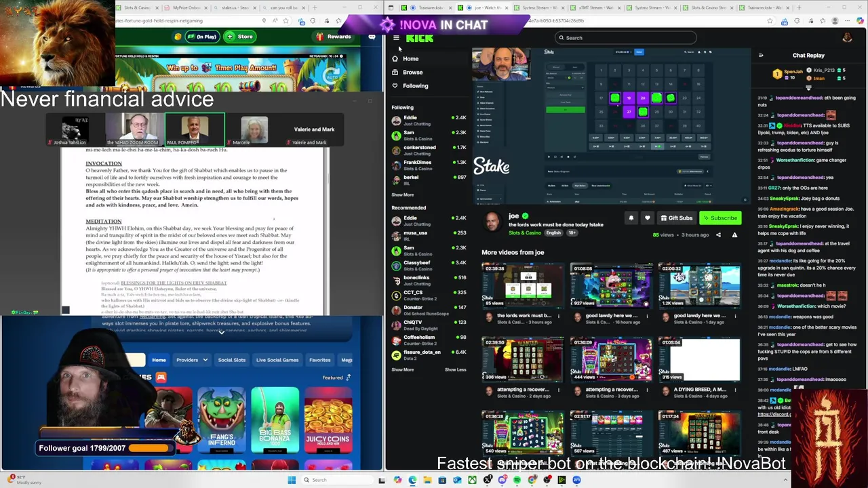This screenshot has width=868, height=488.
Task: Click the Discord link in chat
Action: 774,414
